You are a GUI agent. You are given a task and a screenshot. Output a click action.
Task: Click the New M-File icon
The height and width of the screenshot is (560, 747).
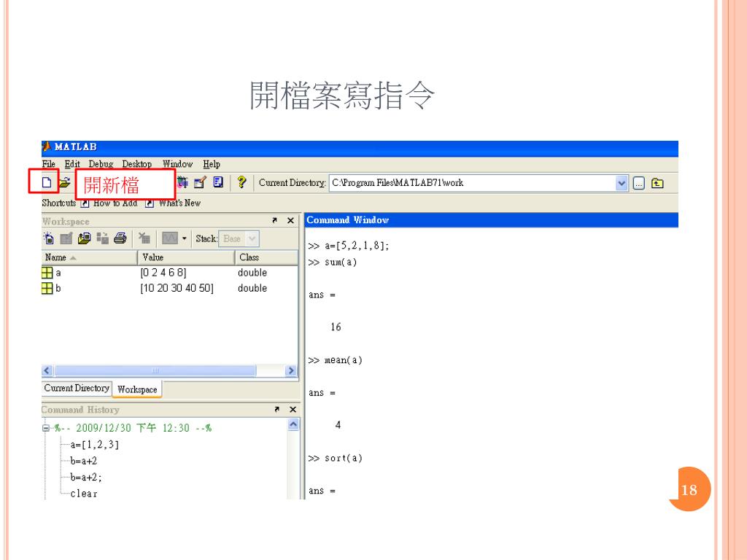[46, 182]
